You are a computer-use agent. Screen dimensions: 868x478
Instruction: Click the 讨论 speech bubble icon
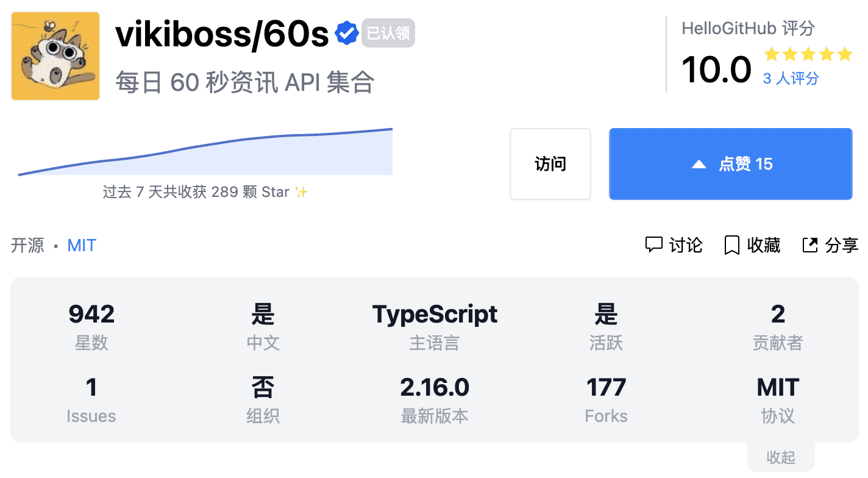pyautogui.click(x=653, y=245)
